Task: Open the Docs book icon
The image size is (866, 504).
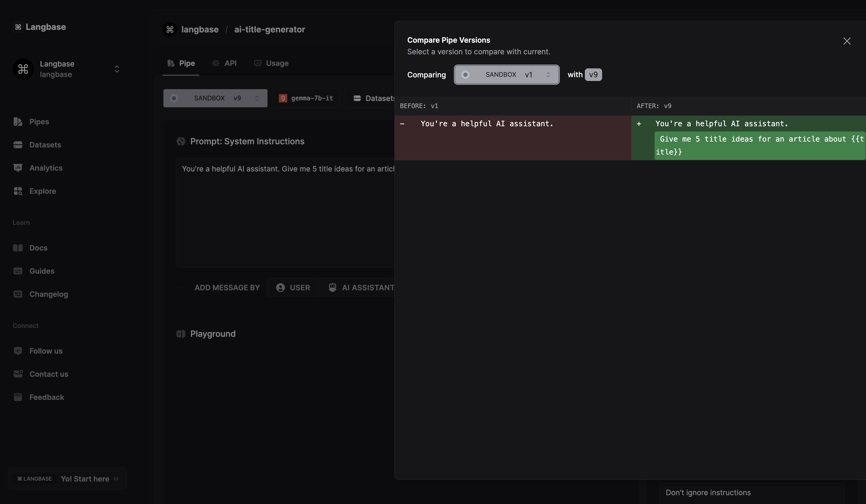Action: [x=17, y=248]
